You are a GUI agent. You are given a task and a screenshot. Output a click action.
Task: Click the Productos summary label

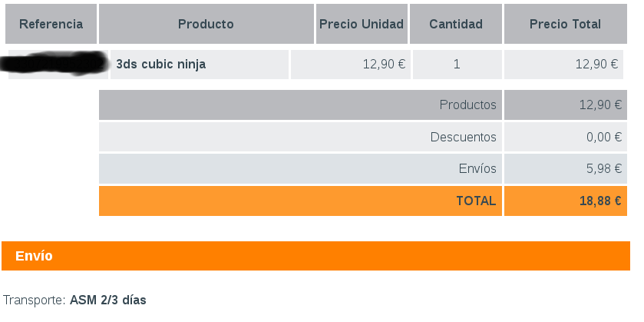pyautogui.click(x=467, y=105)
